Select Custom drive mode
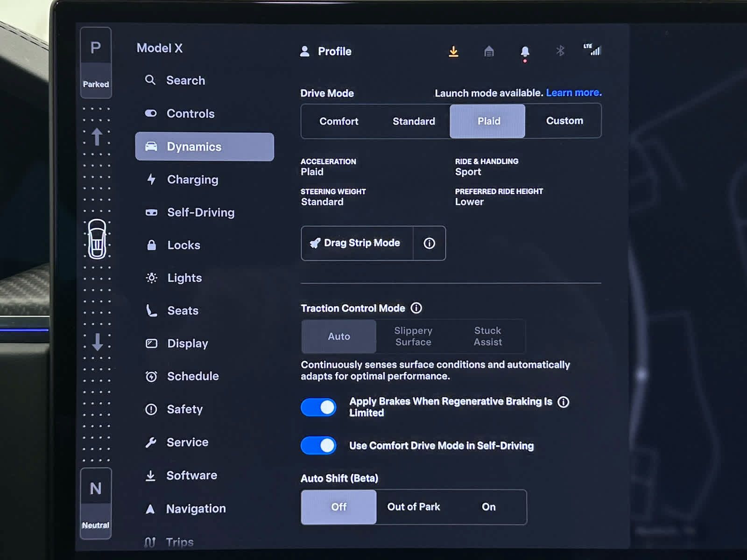 tap(564, 121)
